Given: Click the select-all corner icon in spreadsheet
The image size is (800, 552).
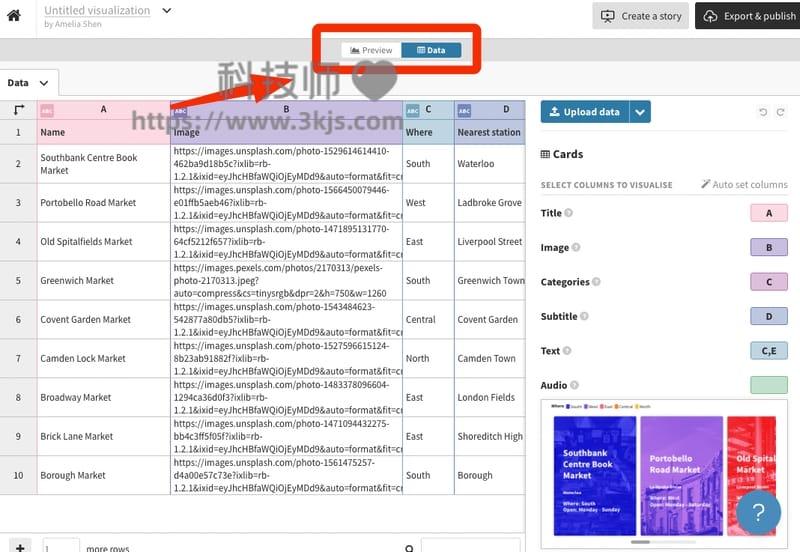Looking at the screenshot, I should pos(19,109).
